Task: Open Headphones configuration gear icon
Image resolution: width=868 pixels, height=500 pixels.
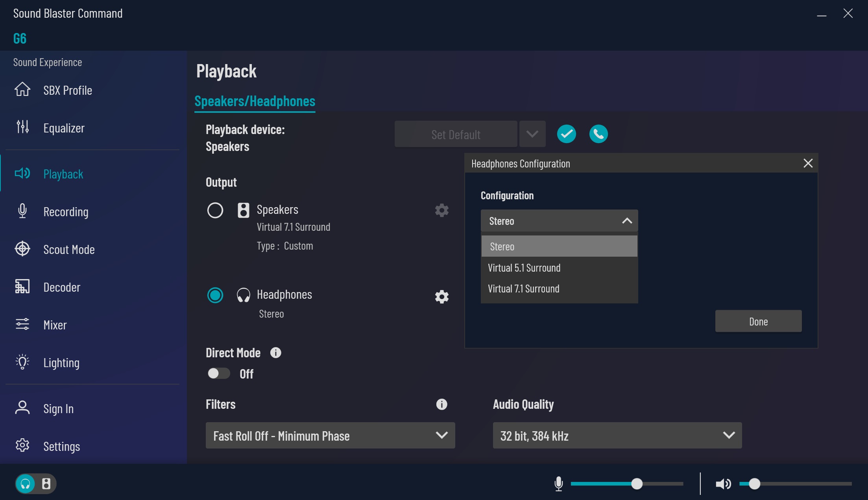Action: coord(442,297)
